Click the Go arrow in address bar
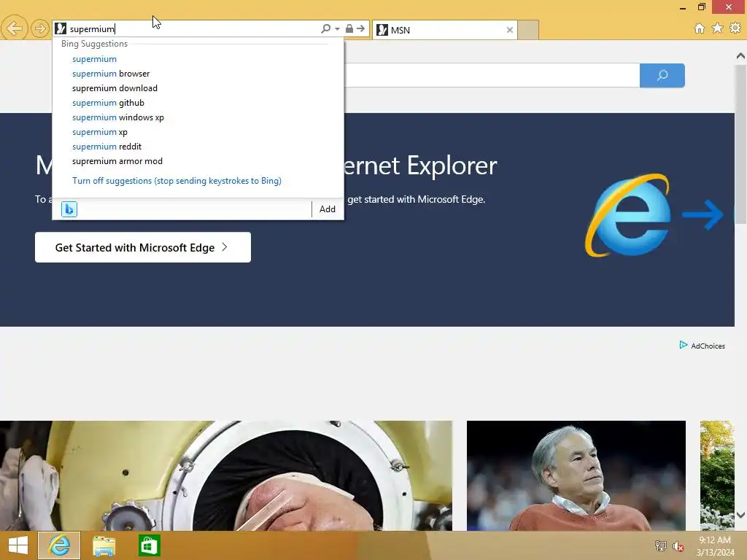 [x=360, y=28]
